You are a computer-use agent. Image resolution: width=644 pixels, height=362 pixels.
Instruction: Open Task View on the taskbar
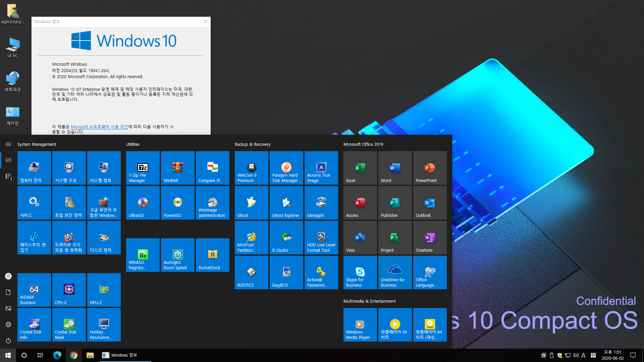click(x=40, y=355)
